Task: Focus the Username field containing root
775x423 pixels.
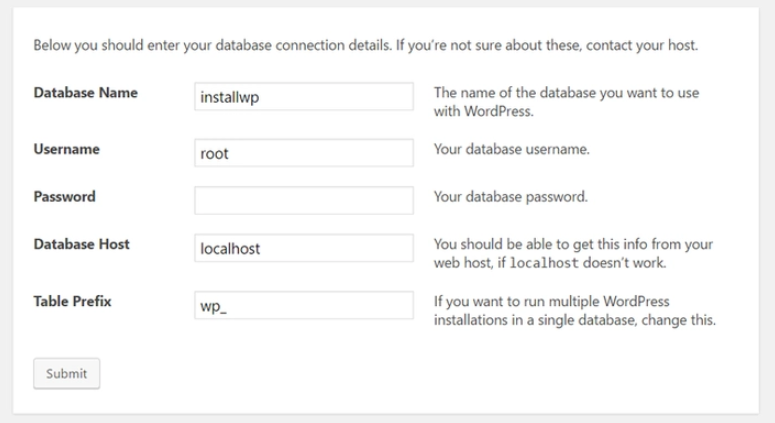Action: click(304, 153)
